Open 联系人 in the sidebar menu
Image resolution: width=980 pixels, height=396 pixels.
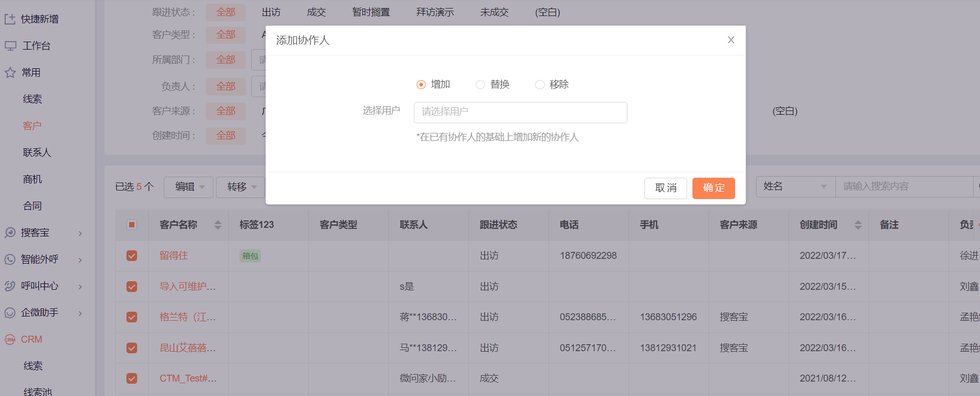(37, 153)
